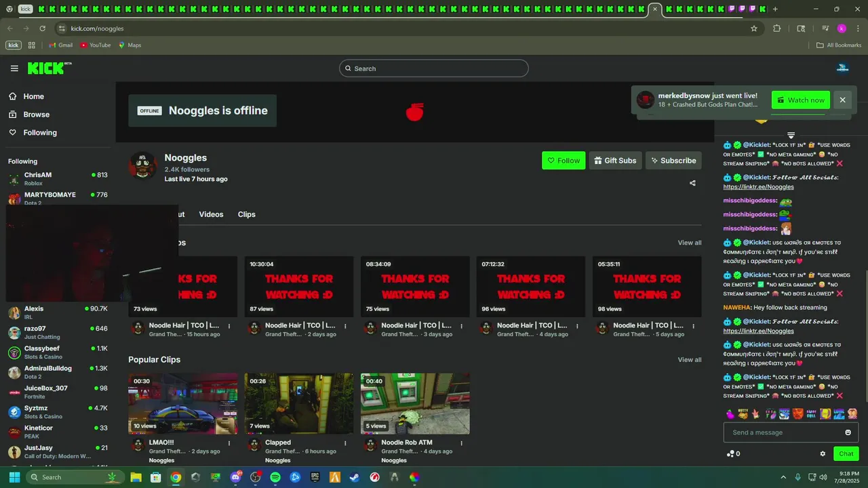Open Spotify from the taskbar
The width and height of the screenshot is (868, 488).
point(275,477)
